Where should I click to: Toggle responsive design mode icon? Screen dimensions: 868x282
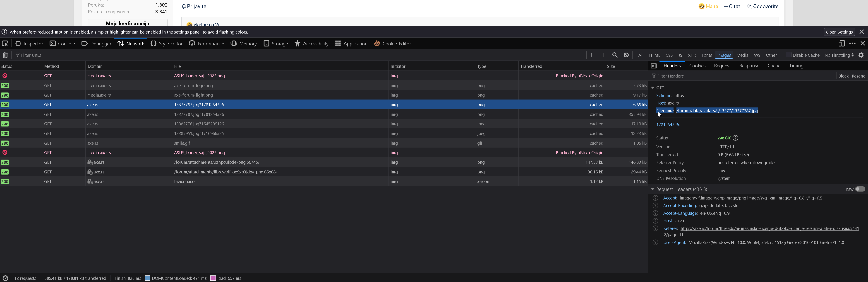[x=841, y=44]
